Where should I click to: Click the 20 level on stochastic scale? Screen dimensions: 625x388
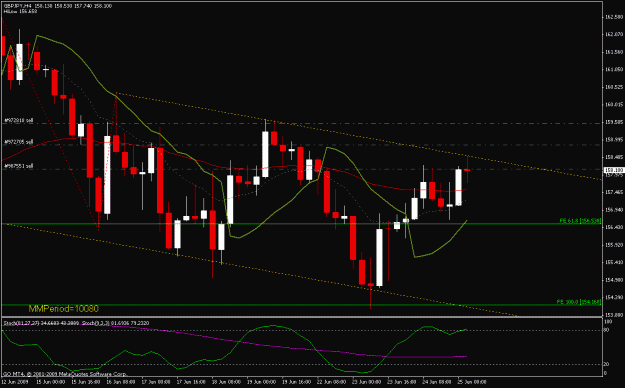pos(607,364)
